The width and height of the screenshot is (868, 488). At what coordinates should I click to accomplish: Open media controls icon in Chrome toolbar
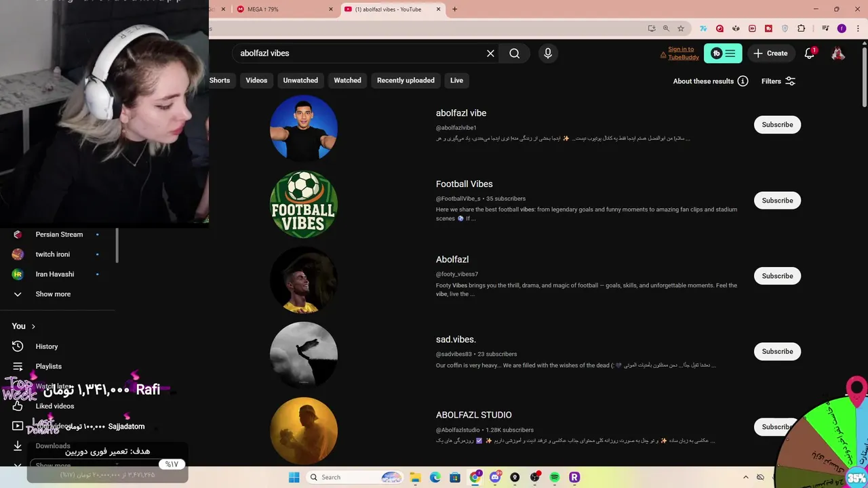click(825, 28)
